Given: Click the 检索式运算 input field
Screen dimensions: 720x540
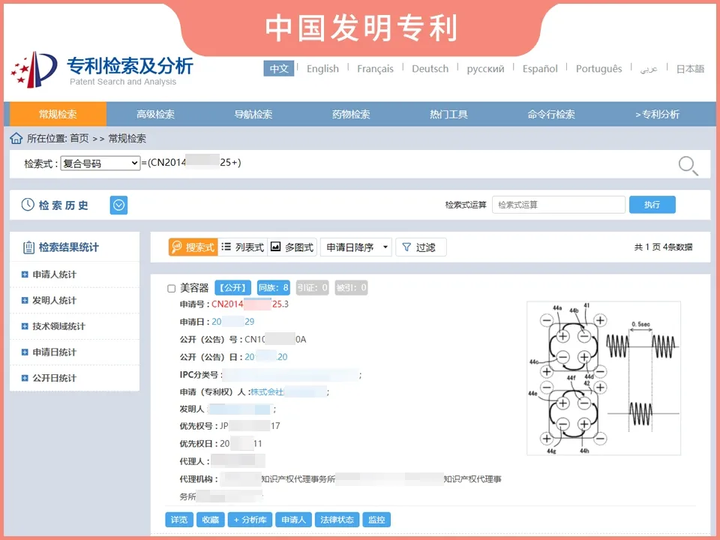Looking at the screenshot, I should [x=558, y=205].
